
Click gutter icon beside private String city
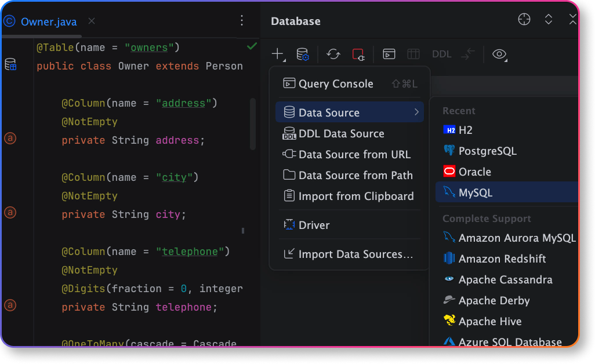click(10, 212)
